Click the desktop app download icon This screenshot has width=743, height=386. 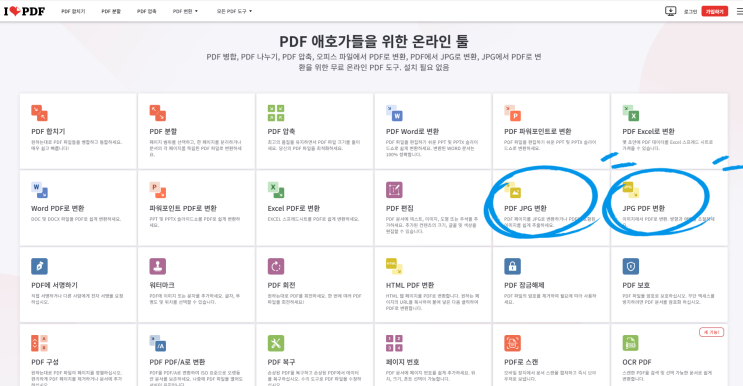click(x=671, y=11)
